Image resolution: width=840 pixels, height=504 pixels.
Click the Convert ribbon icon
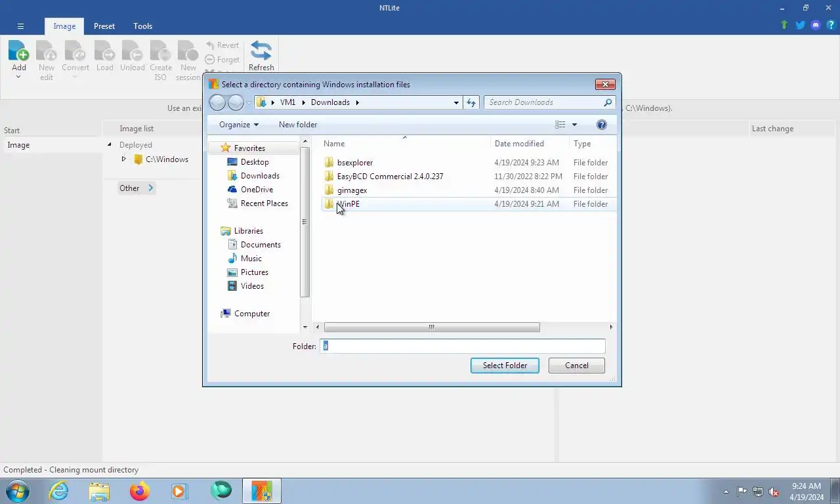click(75, 51)
